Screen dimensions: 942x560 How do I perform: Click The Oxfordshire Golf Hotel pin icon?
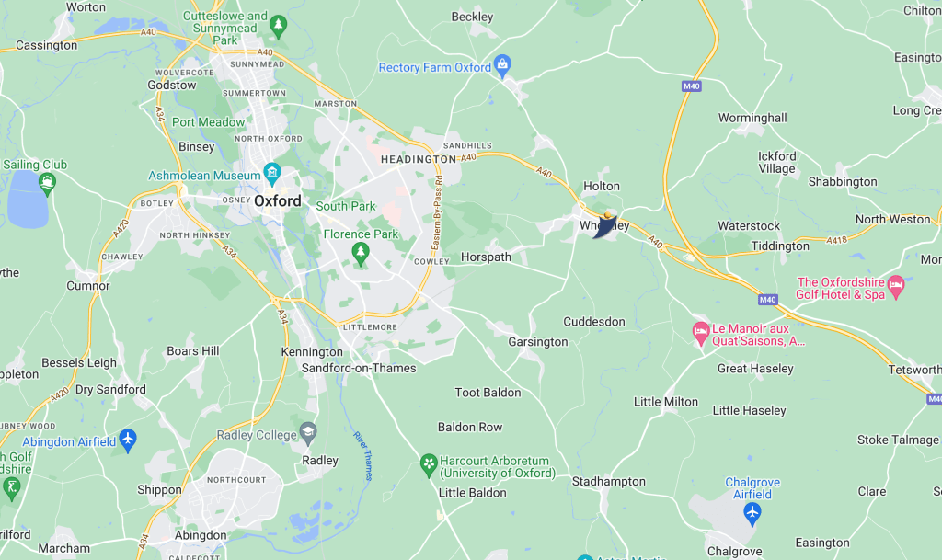(x=896, y=287)
